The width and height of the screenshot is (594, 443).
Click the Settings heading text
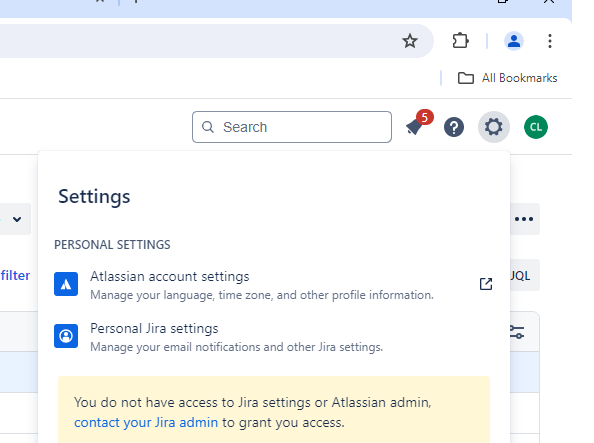click(x=94, y=197)
